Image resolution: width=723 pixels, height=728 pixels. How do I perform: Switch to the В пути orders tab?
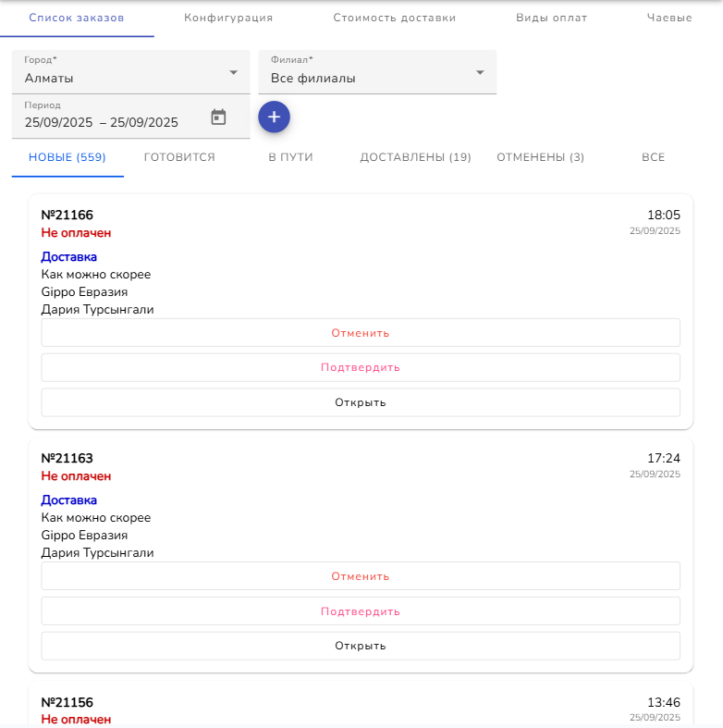290,157
